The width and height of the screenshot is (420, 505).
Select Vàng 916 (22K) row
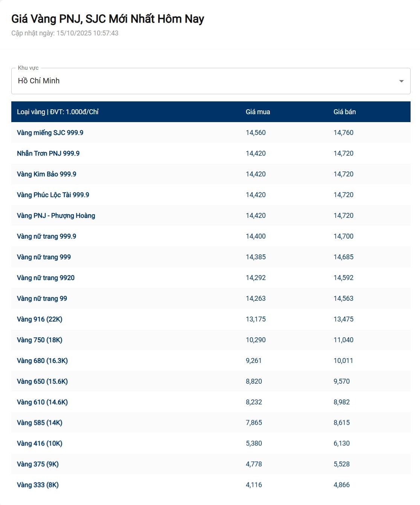[40, 319]
